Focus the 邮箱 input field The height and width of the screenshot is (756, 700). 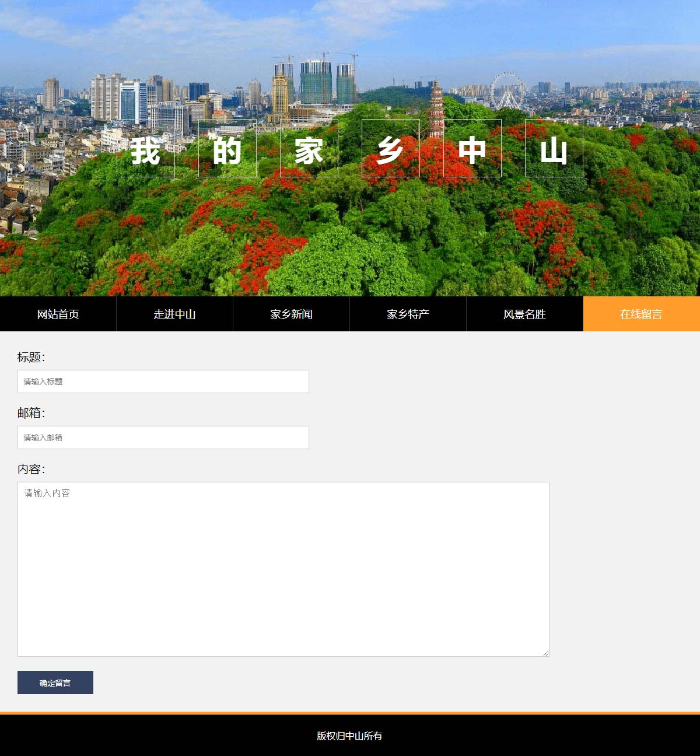163,437
